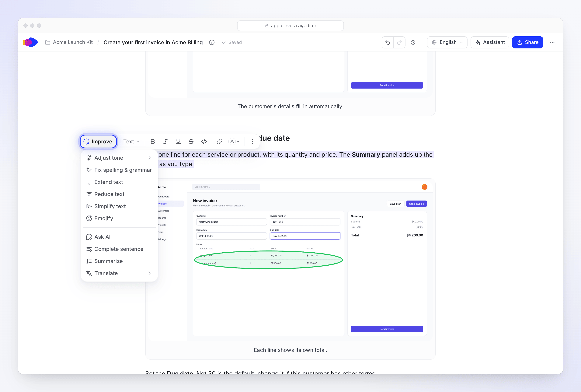Choose Summarize option
This screenshot has height=392, width=581.
pyautogui.click(x=119, y=261)
